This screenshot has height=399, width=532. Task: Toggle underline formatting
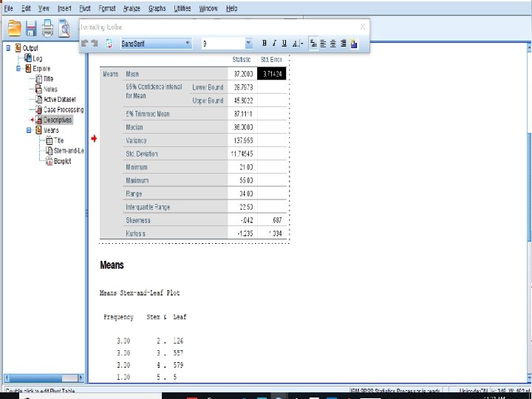click(x=284, y=43)
